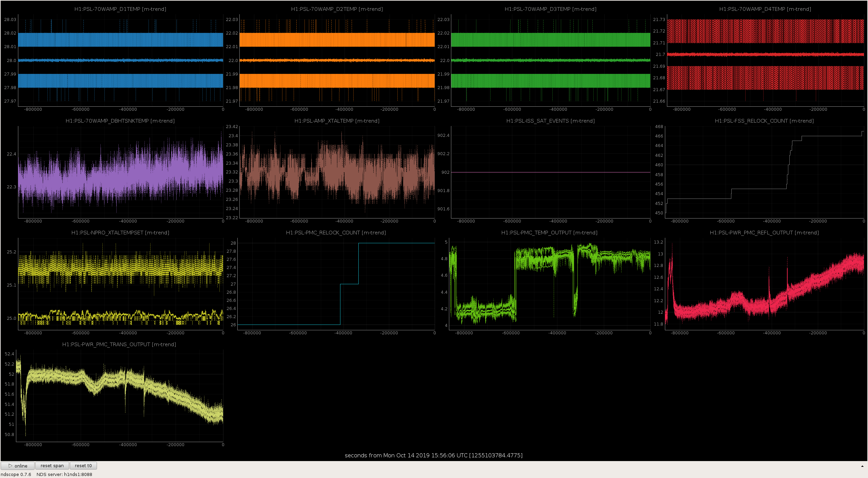Click the 25.2 y-axis label in NPRO_XTALTEMPSET
This screenshot has height=478, width=868.
pos(12,252)
